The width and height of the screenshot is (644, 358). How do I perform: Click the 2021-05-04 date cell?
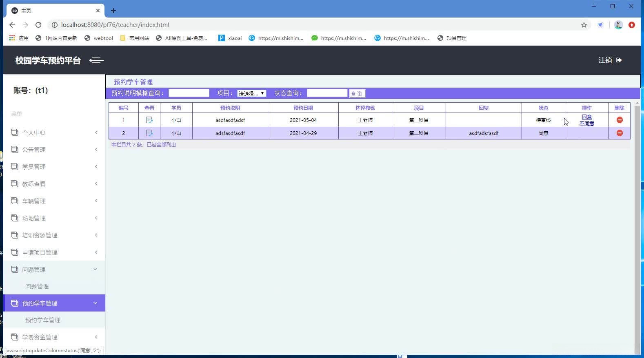[x=303, y=120]
